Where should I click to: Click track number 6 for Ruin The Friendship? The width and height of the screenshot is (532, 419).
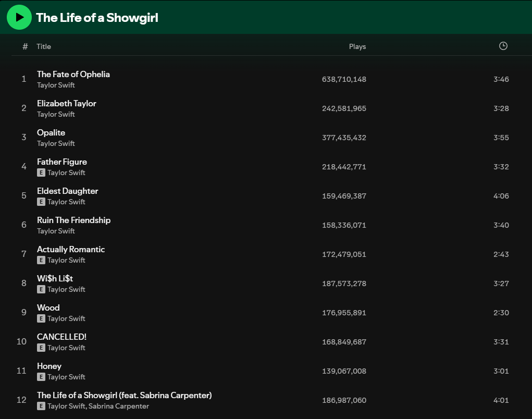[x=24, y=225]
